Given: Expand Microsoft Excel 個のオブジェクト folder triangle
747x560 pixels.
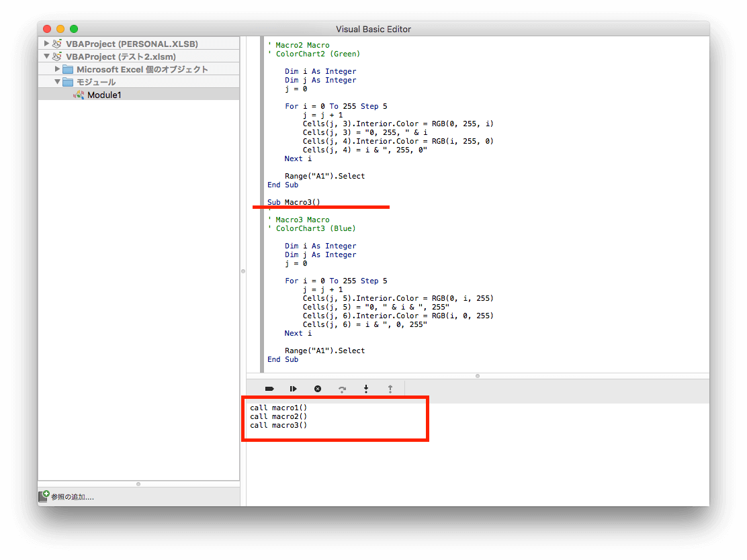Looking at the screenshot, I should [x=57, y=69].
